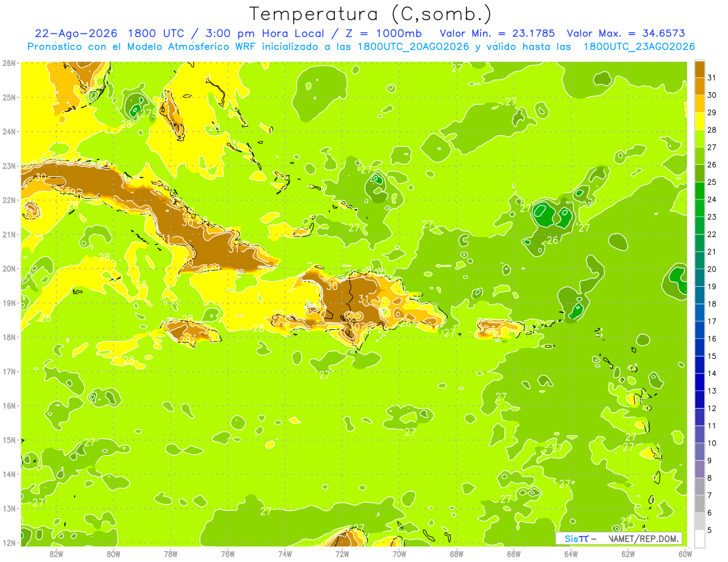Click the '13N' latitude axis label

[x=8, y=509]
